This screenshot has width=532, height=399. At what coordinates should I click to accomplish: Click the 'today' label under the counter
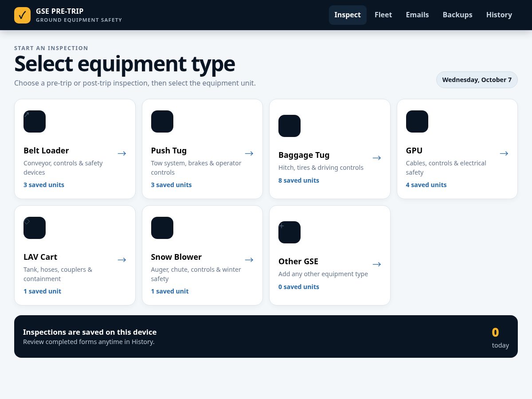pyautogui.click(x=501, y=345)
